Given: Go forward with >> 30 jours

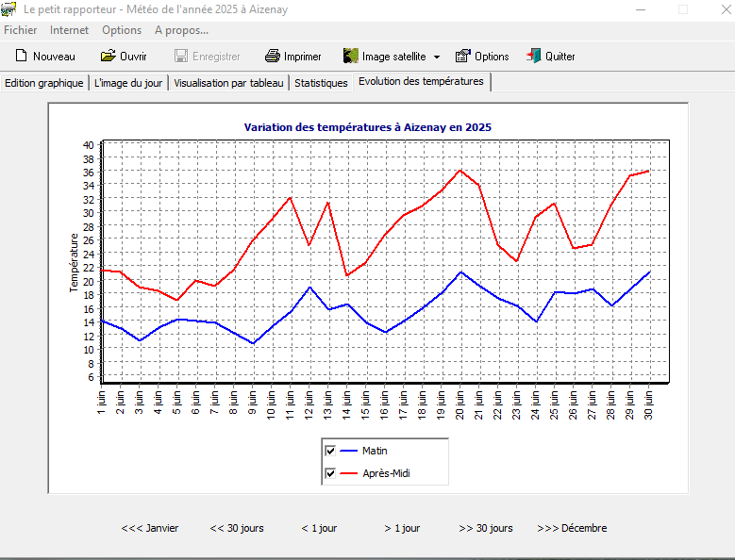Looking at the screenshot, I should pos(486,528).
